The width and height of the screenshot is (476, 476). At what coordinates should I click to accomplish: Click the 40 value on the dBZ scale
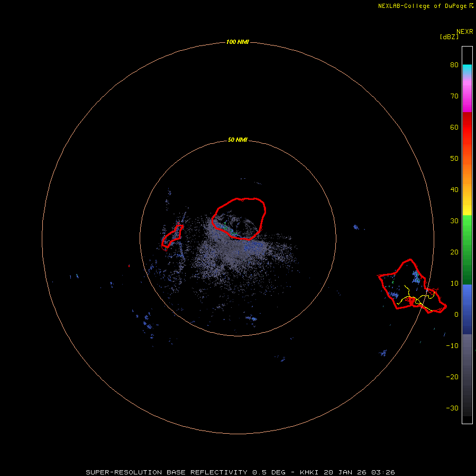tap(454, 190)
